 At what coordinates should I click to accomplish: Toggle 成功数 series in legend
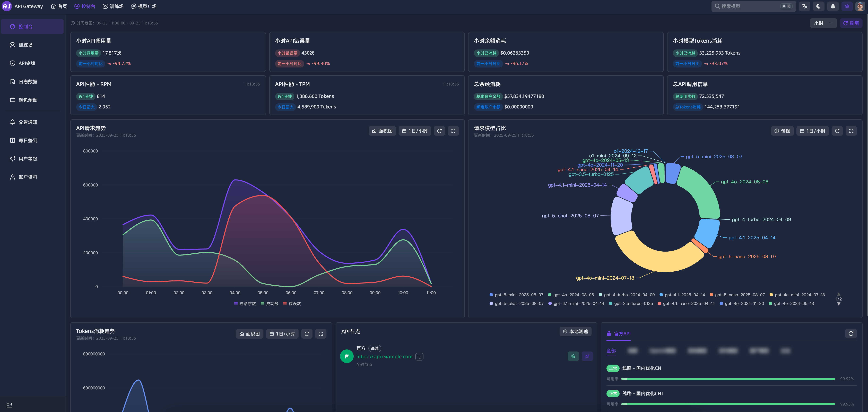click(269, 304)
